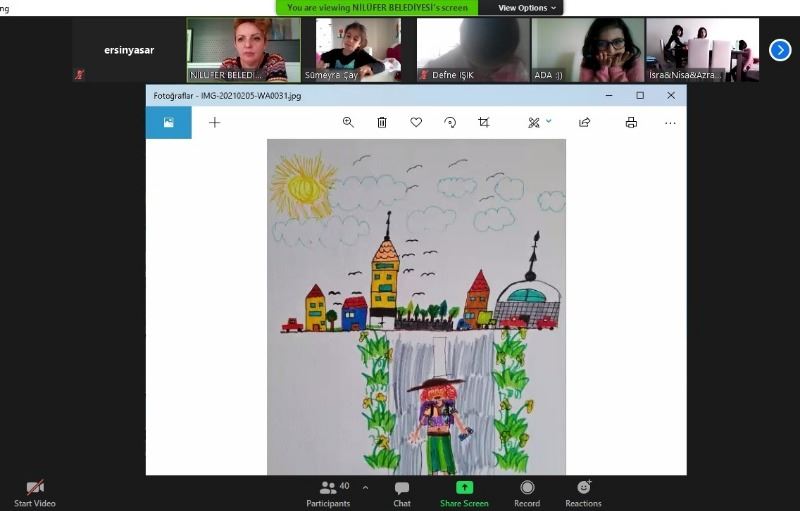Delete the image with the trash icon
800x511 pixels.
click(x=382, y=122)
